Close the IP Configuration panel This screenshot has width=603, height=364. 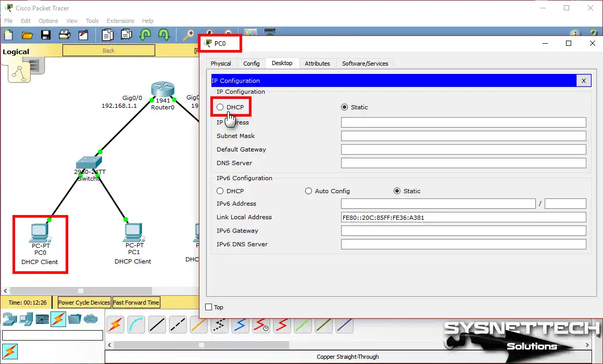583,80
